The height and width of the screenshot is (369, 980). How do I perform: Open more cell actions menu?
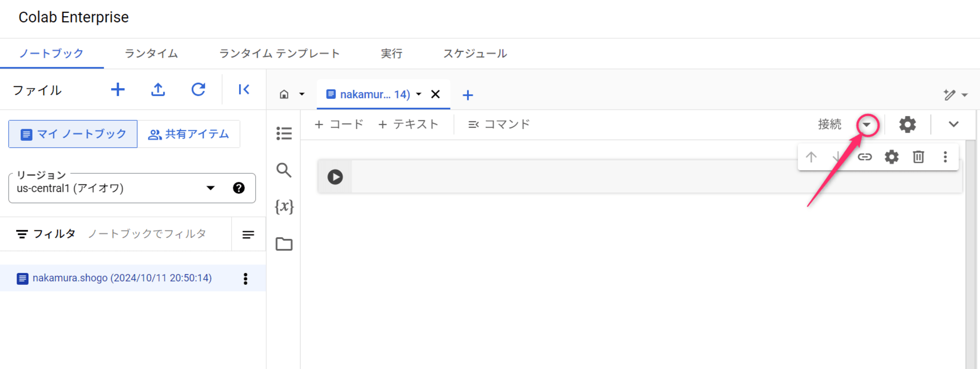tap(945, 157)
